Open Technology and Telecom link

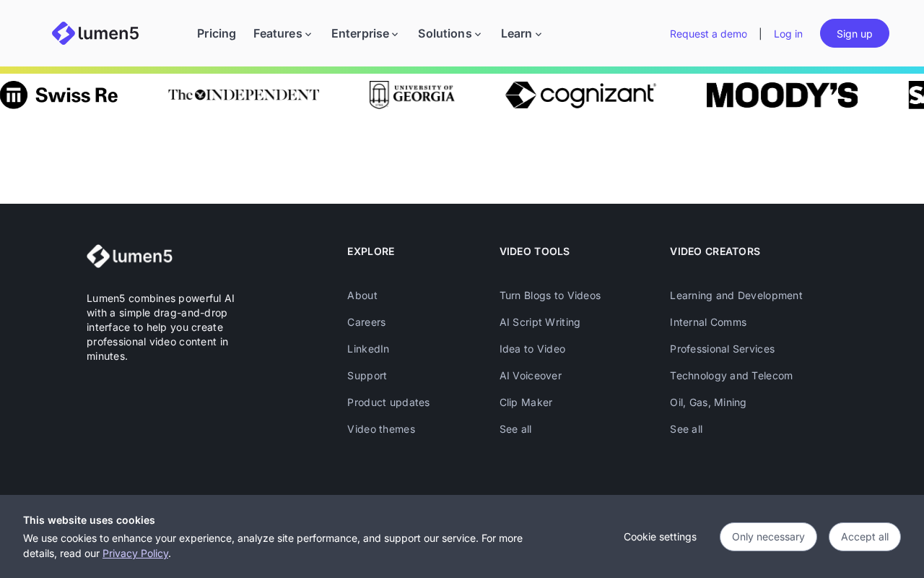coord(731,376)
